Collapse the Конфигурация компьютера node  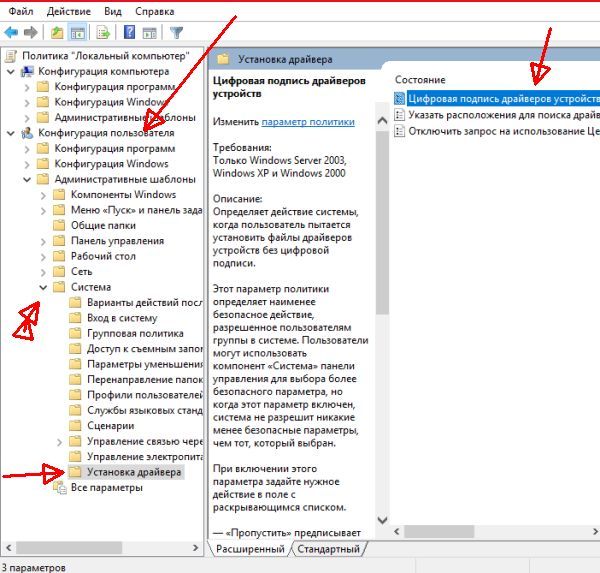[11, 72]
